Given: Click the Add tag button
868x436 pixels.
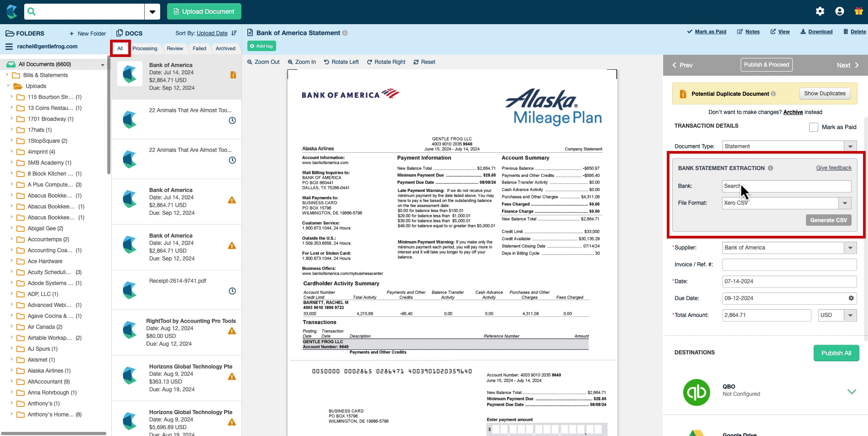Looking at the screenshot, I should (x=261, y=46).
